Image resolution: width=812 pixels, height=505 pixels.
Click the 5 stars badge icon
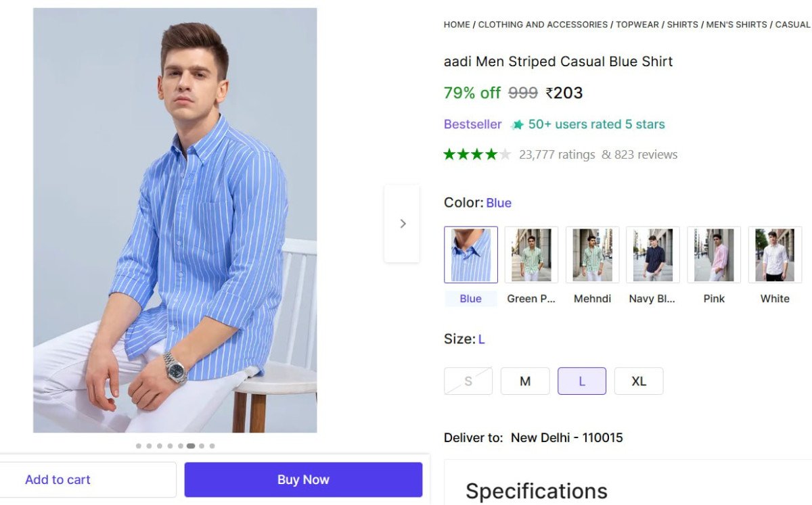518,125
